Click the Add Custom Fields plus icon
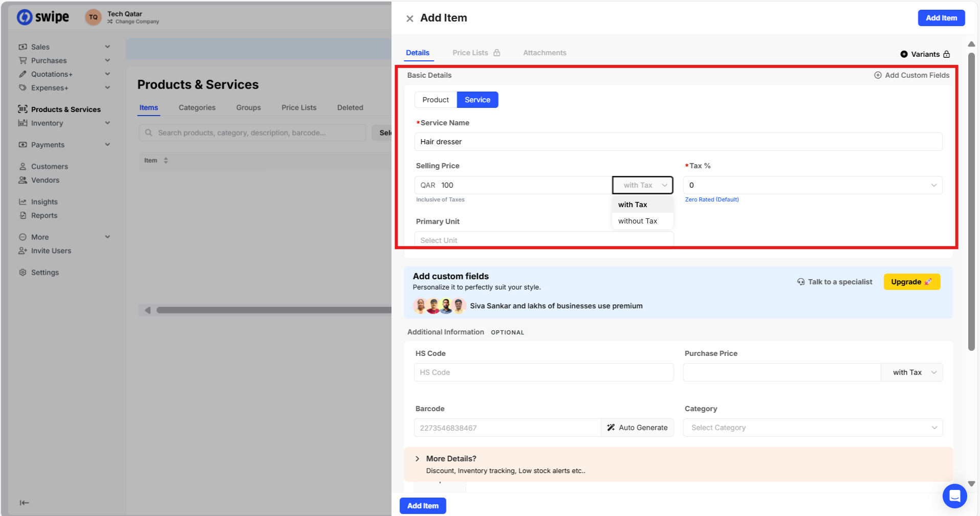The height and width of the screenshot is (516, 980). click(878, 75)
